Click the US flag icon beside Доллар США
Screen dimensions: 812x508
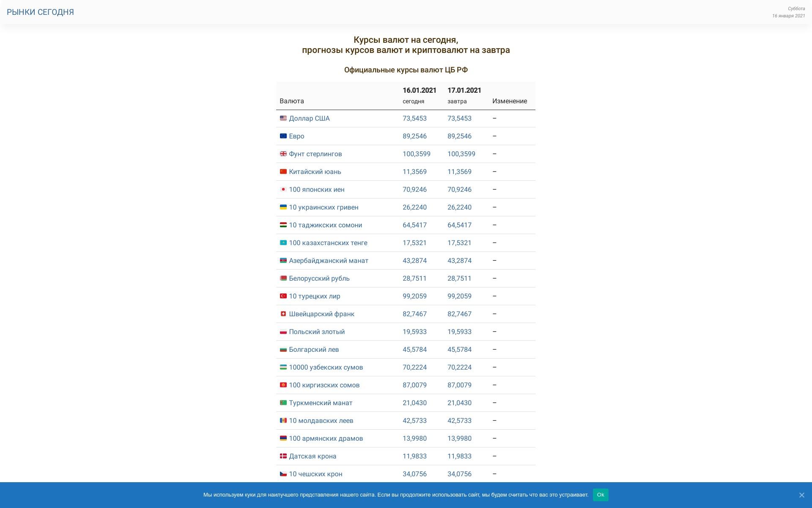point(283,118)
